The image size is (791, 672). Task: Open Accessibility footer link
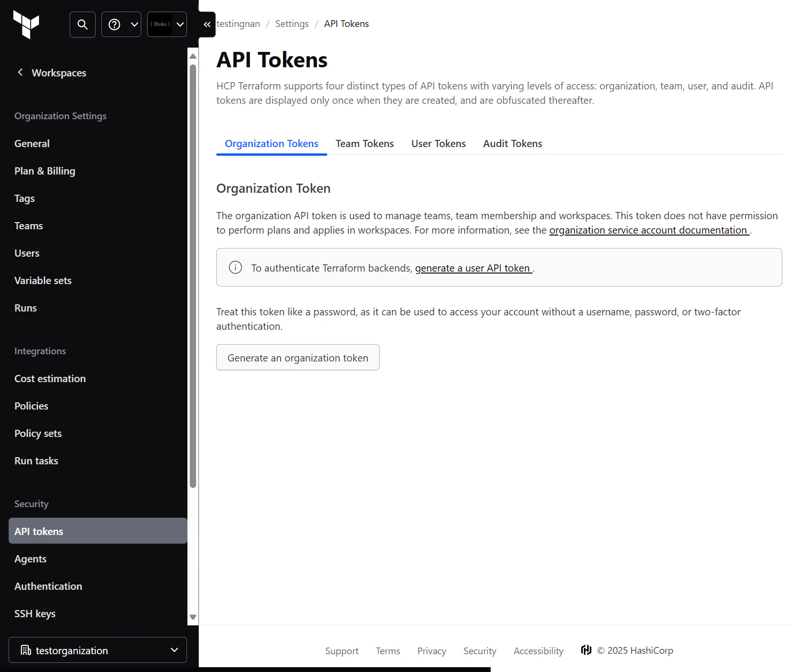[x=538, y=651]
